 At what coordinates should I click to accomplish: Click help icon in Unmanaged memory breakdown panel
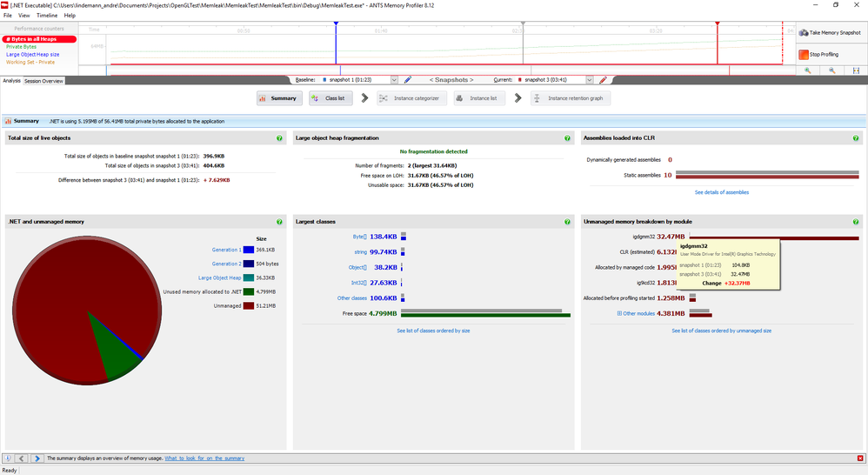855,222
